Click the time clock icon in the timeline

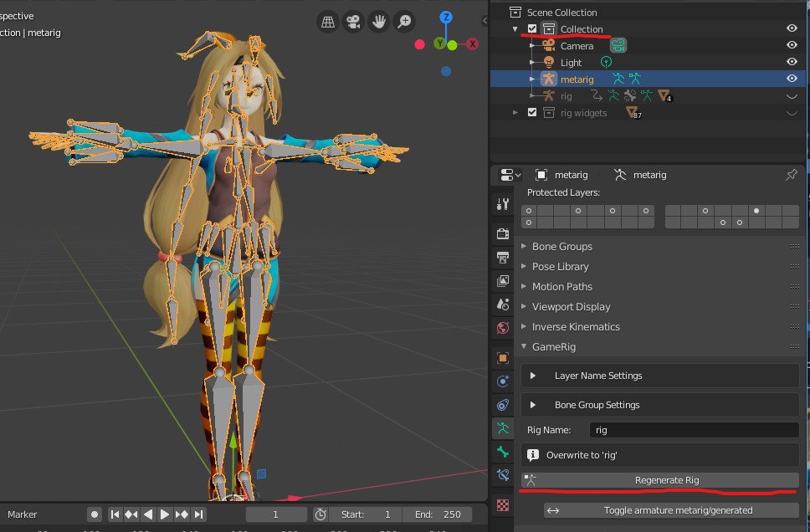click(320, 514)
